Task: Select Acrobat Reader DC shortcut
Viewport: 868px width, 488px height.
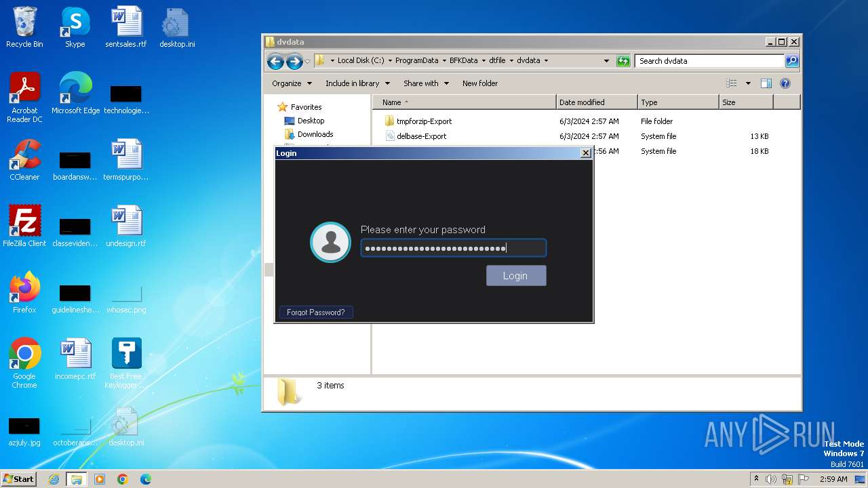Action: pyautogui.click(x=24, y=98)
